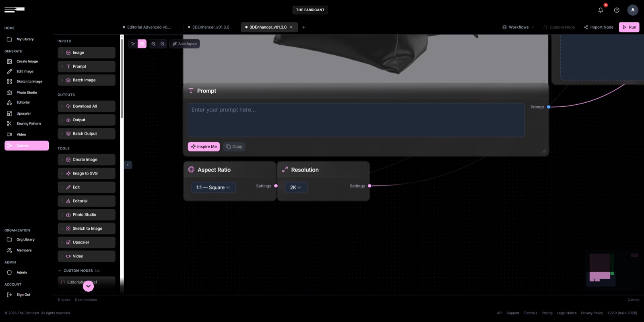Activate the hand pan tool
The height and width of the screenshot is (322, 644).
click(x=142, y=44)
